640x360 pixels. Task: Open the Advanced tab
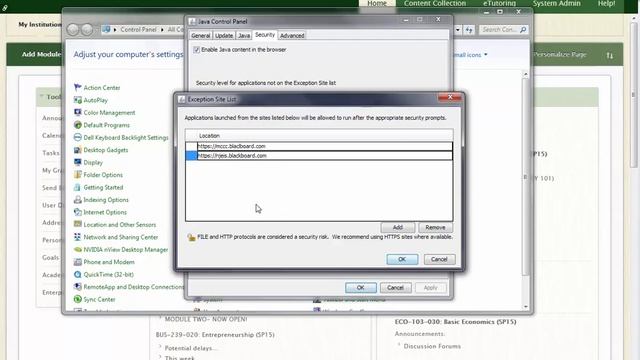[x=292, y=36]
